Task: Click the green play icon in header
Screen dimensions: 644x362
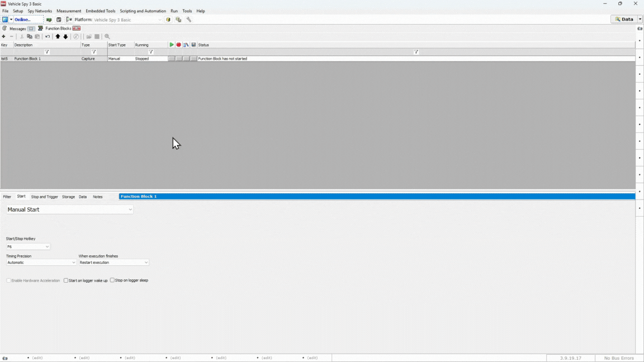Action: (172, 45)
